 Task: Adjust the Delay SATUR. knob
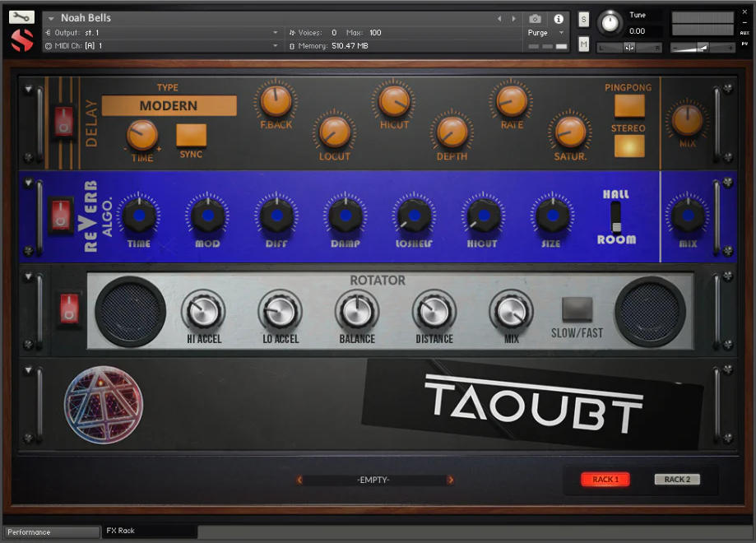[x=570, y=132]
